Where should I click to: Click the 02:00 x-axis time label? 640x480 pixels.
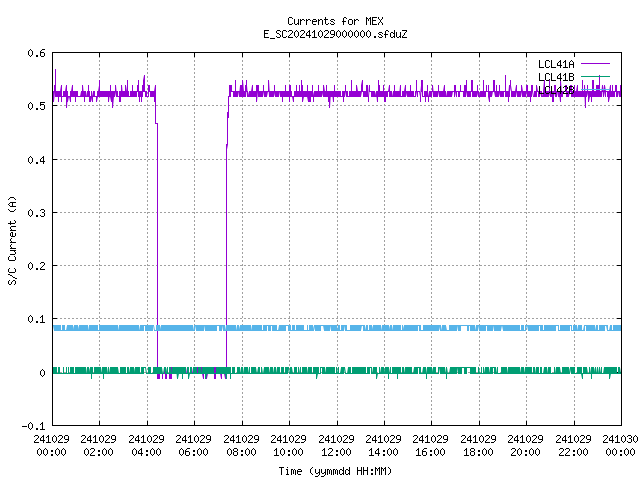[x=98, y=452]
